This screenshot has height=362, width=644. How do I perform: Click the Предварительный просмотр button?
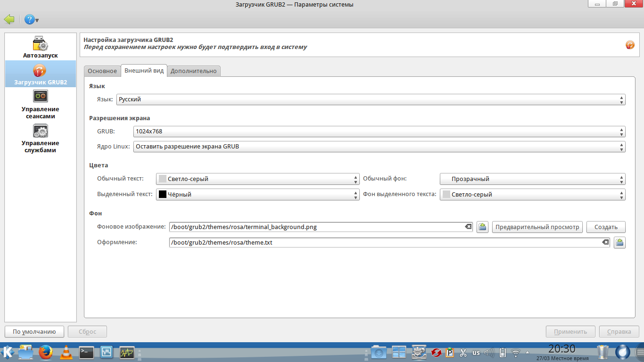coord(537,227)
